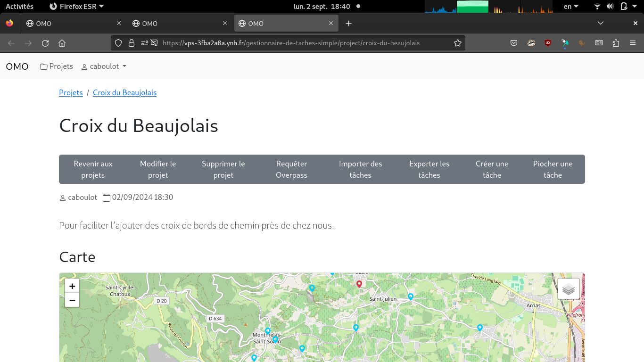The width and height of the screenshot is (644, 362).
Task: Open the list all tabs dropdown
Action: [600, 23]
